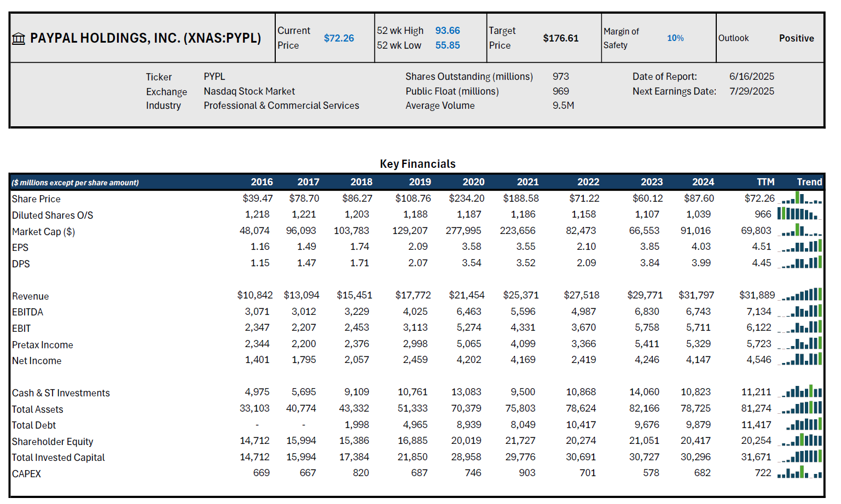Select the Pretax Income trend sparkline
The height and width of the screenshot is (504, 841).
[x=799, y=344]
